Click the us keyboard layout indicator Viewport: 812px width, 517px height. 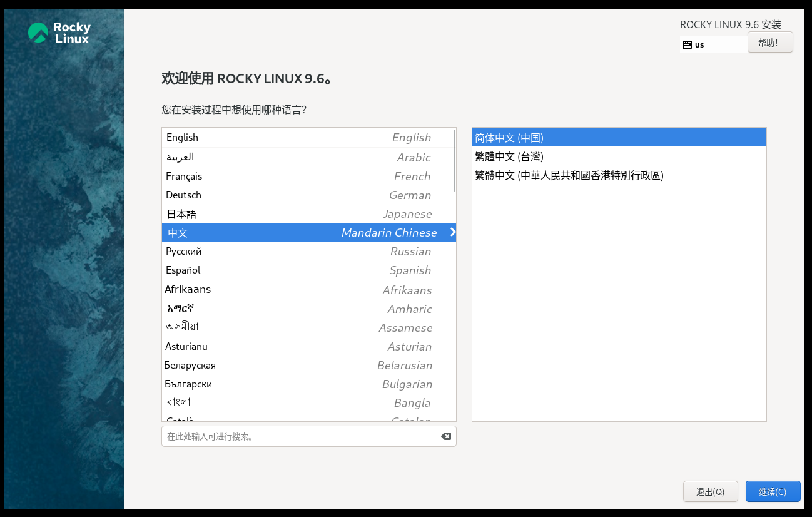699,44
